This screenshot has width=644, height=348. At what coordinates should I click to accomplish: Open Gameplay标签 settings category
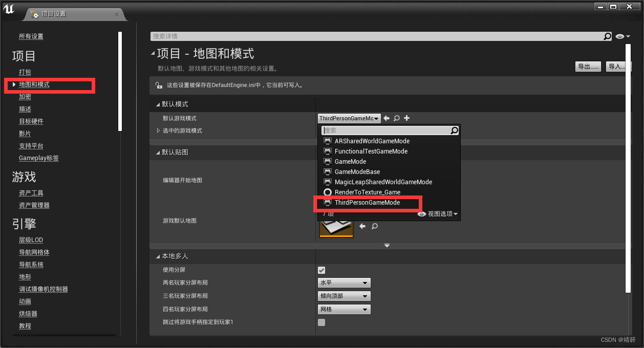[39, 158]
